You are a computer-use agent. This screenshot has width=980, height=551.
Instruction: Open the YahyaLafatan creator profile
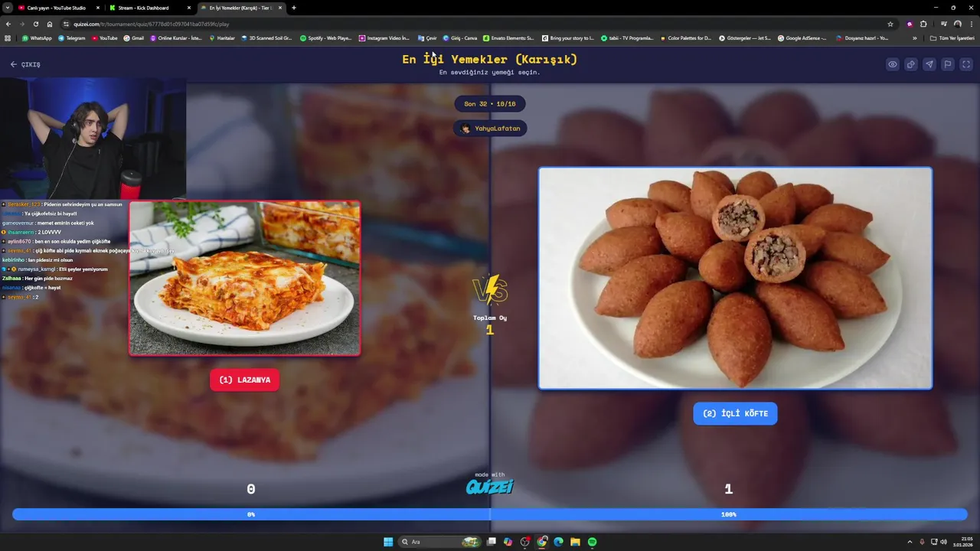(490, 129)
